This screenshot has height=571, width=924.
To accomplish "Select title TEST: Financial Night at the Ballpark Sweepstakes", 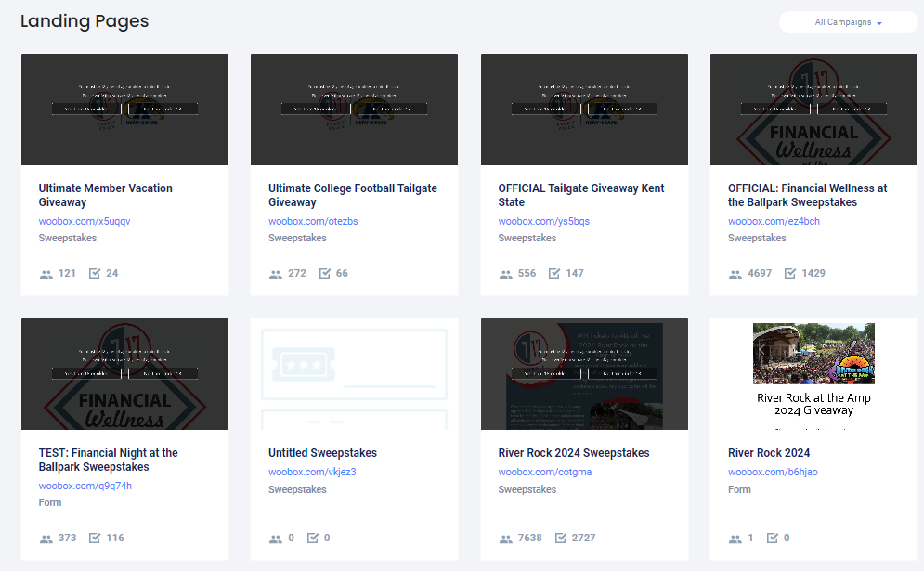I will point(109,460).
